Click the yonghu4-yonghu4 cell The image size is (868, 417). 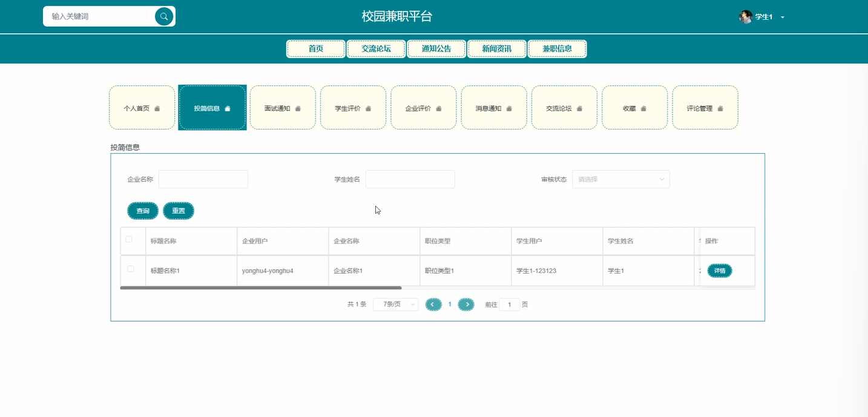(283, 271)
